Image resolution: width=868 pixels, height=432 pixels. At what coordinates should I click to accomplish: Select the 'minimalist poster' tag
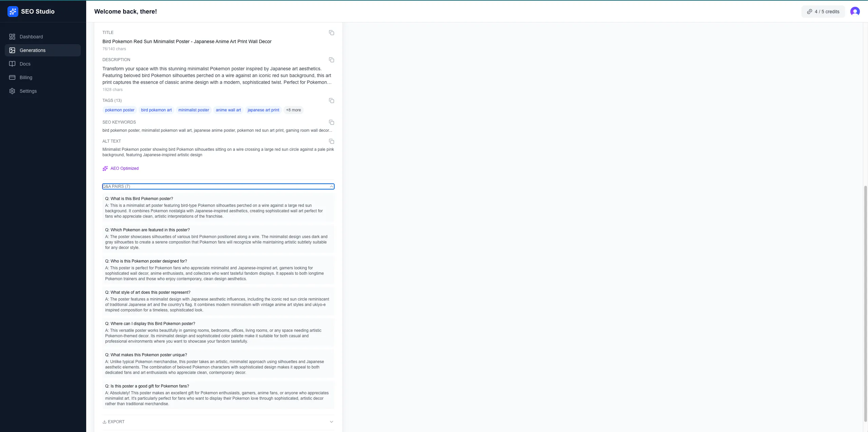tap(194, 110)
